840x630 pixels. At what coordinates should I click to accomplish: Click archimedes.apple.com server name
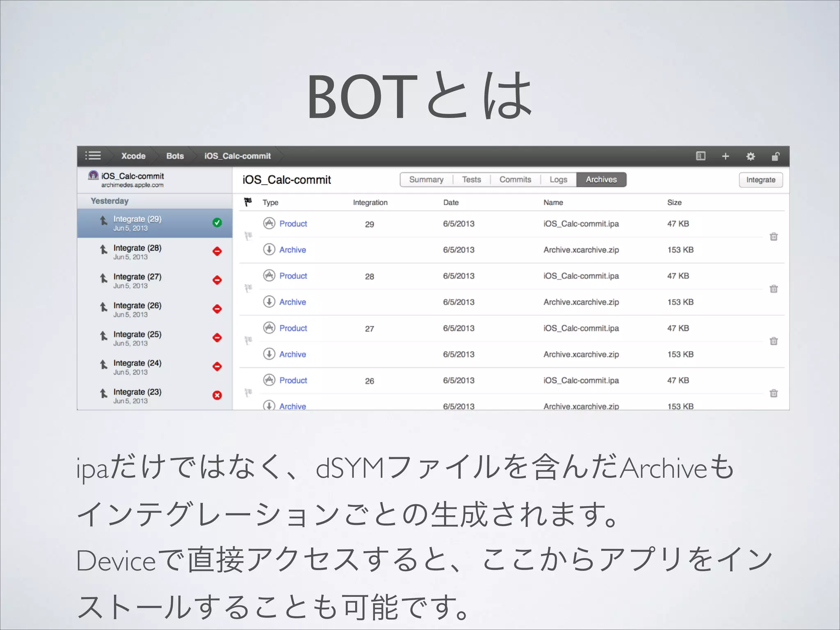pos(132,185)
